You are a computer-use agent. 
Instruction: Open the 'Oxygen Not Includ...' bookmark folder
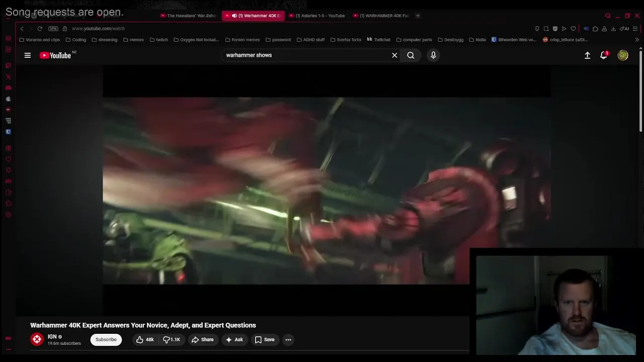pyautogui.click(x=196, y=40)
